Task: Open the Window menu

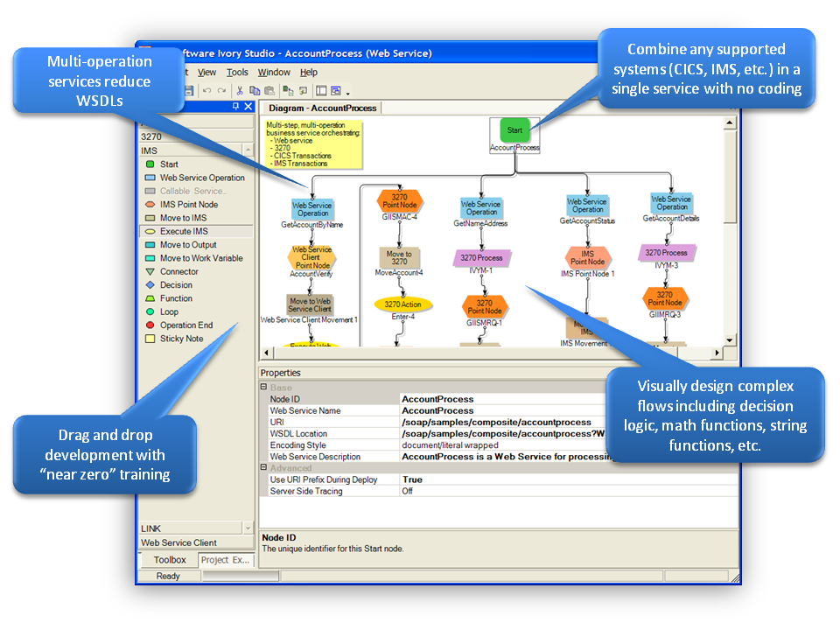Action: click(x=274, y=73)
